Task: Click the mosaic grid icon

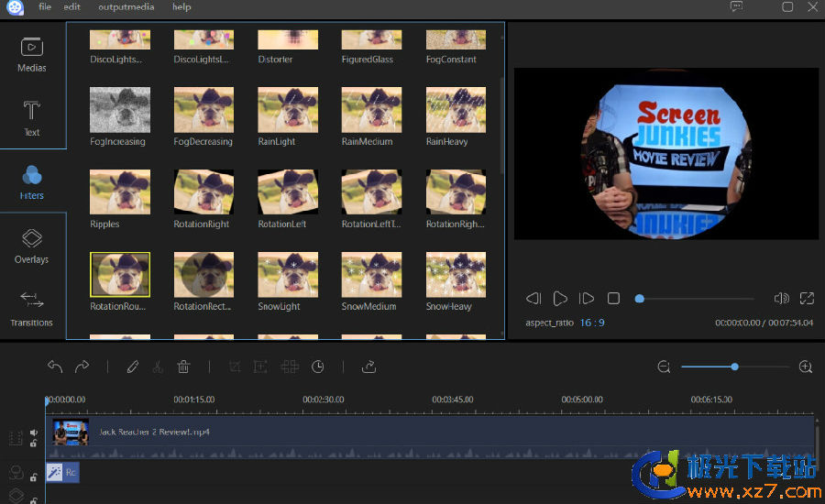Action: click(290, 367)
